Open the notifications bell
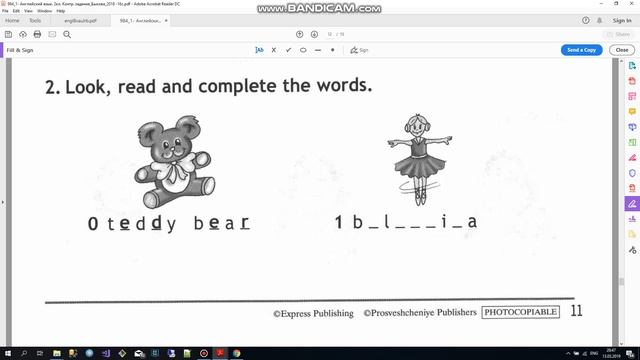 coord(600,20)
